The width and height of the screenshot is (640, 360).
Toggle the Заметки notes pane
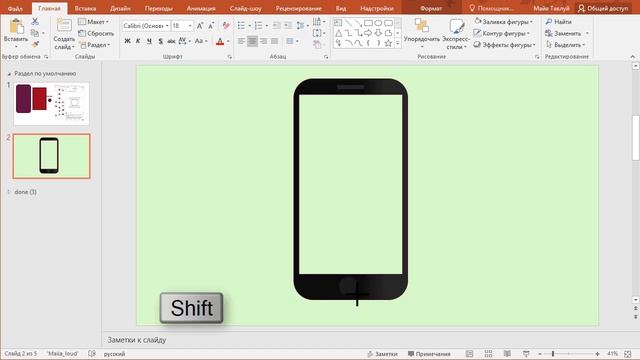coord(382,354)
